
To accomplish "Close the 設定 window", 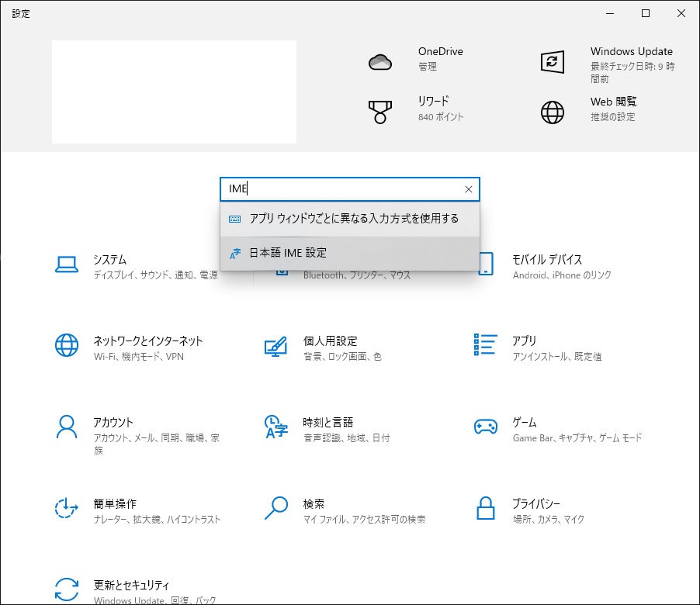I will pyautogui.click(x=681, y=13).
